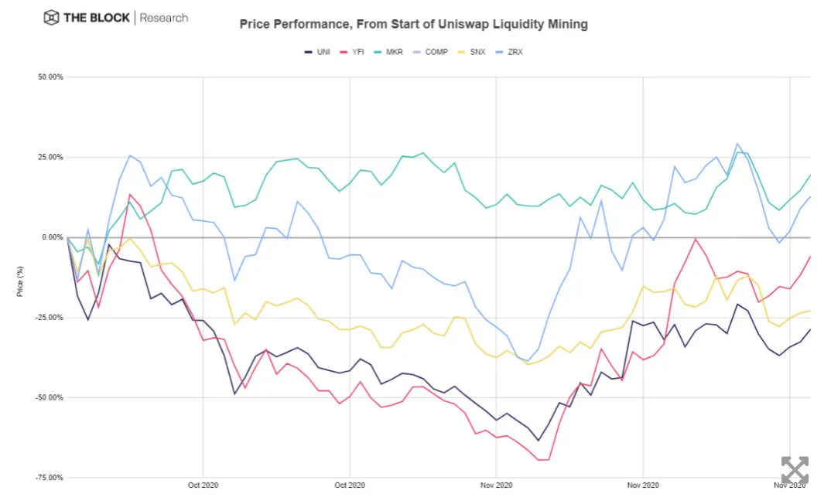Click the first Oct 2020 x-axis label
831x504 pixels.
click(x=203, y=485)
